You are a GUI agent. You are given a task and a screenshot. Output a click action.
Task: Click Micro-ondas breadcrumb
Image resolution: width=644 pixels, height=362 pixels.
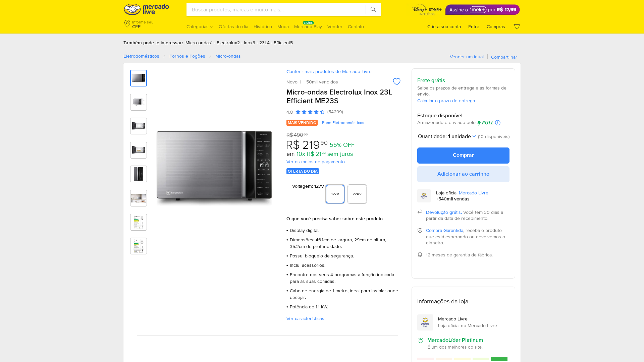point(228,56)
